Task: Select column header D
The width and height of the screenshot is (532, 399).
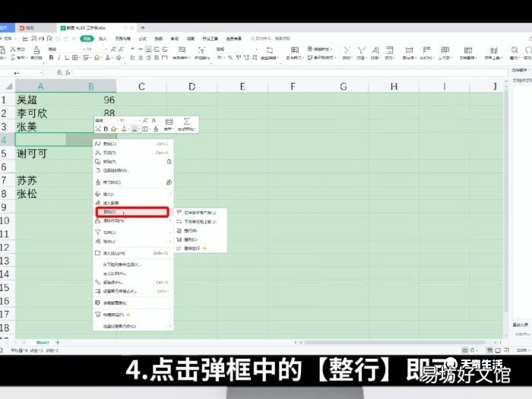Action: (x=192, y=87)
